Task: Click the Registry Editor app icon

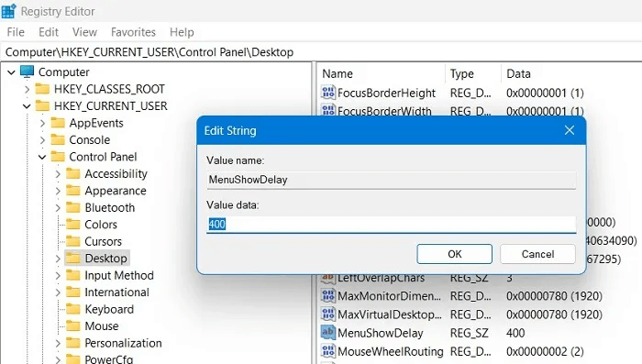Action: pyautogui.click(x=8, y=11)
